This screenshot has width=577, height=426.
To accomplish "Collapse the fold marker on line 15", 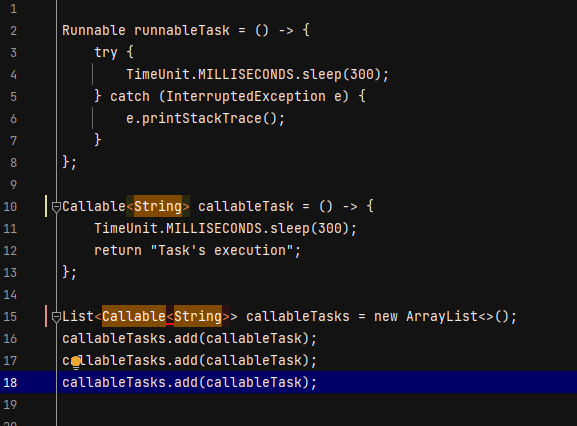I will point(56,317).
